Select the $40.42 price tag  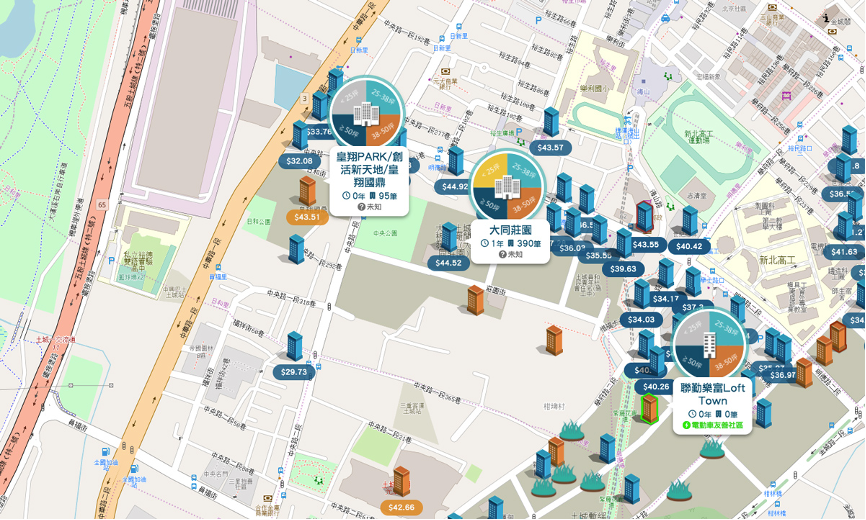pyautogui.click(x=689, y=246)
